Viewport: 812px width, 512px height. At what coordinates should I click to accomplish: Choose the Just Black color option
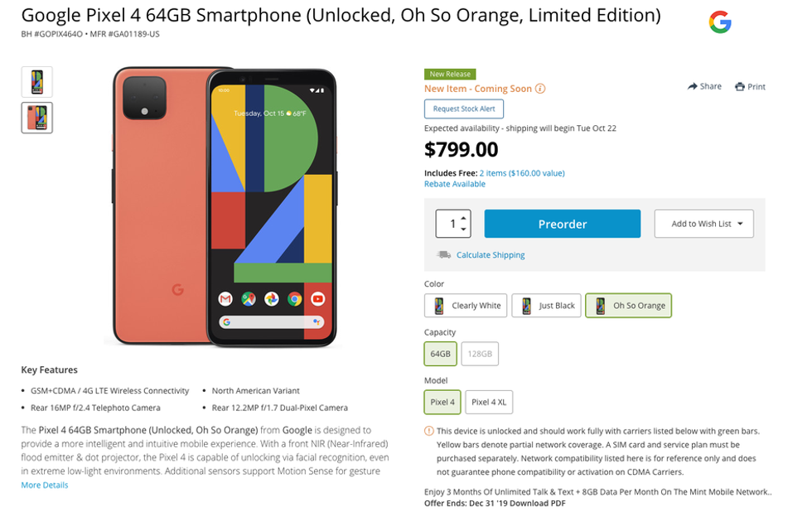545,306
